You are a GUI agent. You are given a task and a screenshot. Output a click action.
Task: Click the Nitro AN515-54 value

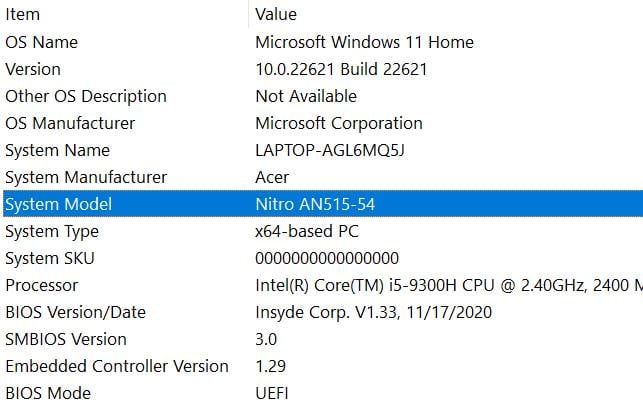pyautogui.click(x=315, y=204)
